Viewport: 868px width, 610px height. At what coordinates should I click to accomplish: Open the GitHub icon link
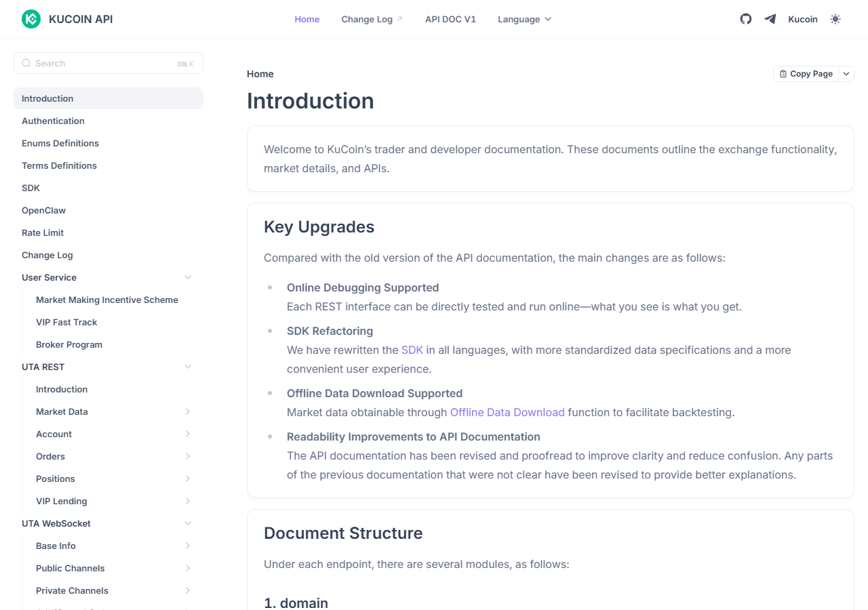(746, 19)
